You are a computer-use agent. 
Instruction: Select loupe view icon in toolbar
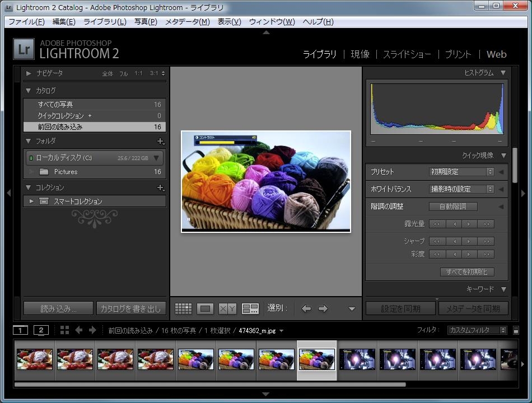click(x=206, y=308)
